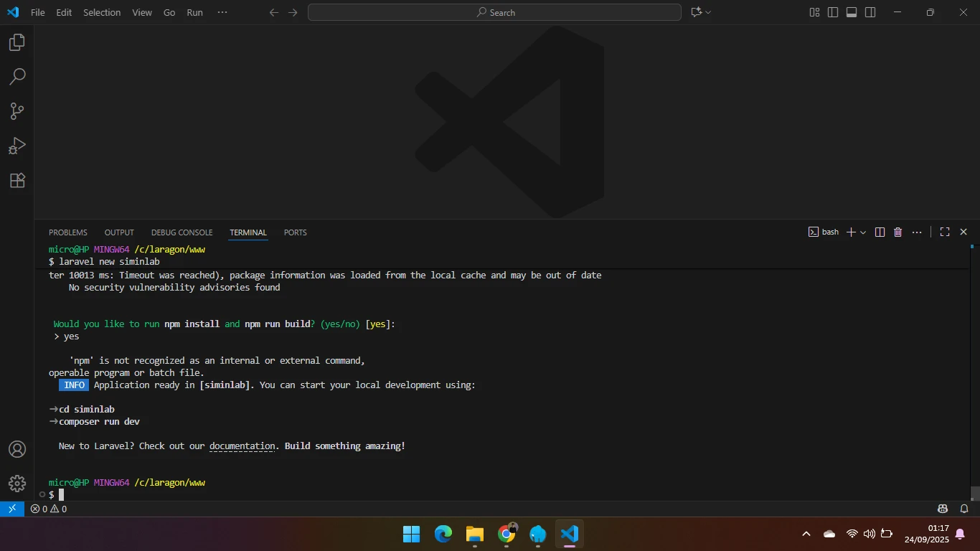Image resolution: width=980 pixels, height=551 pixels.
Task: Toggle the primary side bar layout button
Action: (833, 12)
